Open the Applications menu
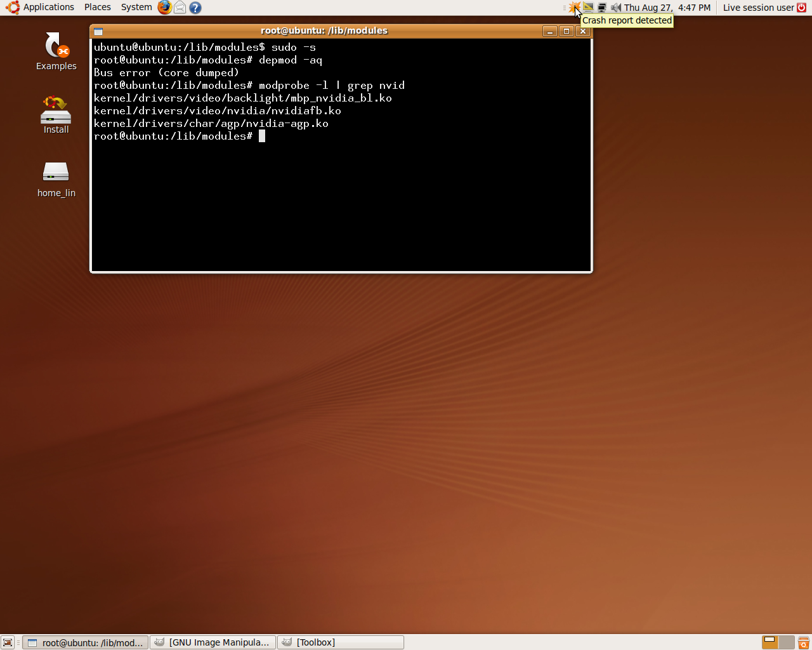Viewport: 812px width, 650px height. coord(40,8)
